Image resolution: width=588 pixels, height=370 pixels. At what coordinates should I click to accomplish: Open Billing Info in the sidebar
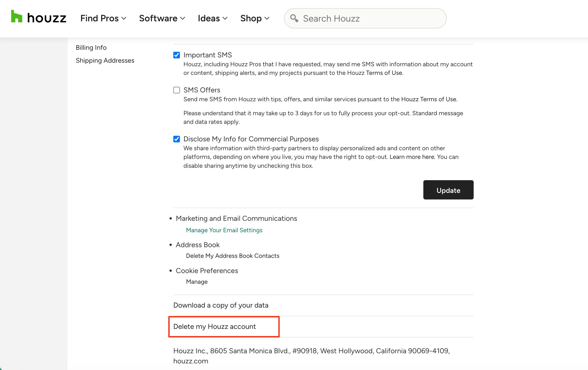(91, 47)
